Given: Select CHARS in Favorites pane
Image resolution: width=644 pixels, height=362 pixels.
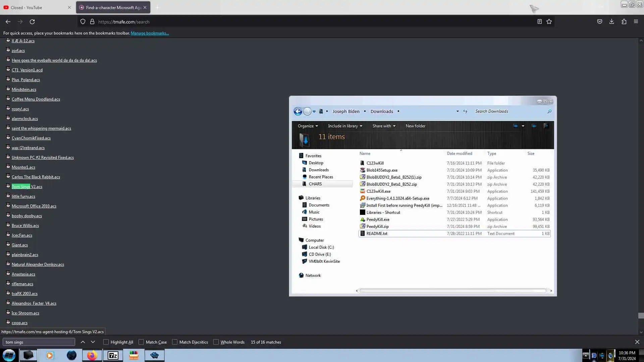Looking at the screenshot, I should click(x=315, y=184).
